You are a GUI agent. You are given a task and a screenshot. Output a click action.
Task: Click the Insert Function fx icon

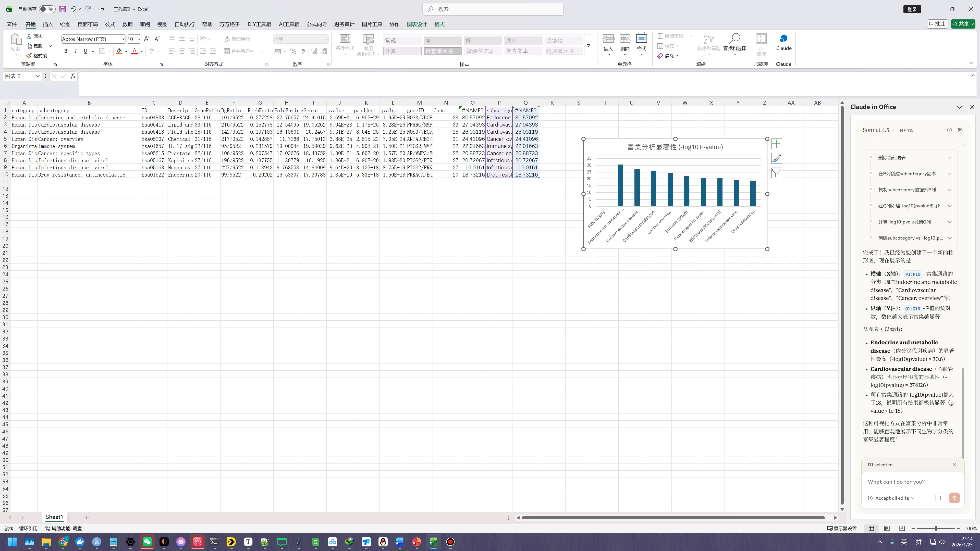click(73, 76)
